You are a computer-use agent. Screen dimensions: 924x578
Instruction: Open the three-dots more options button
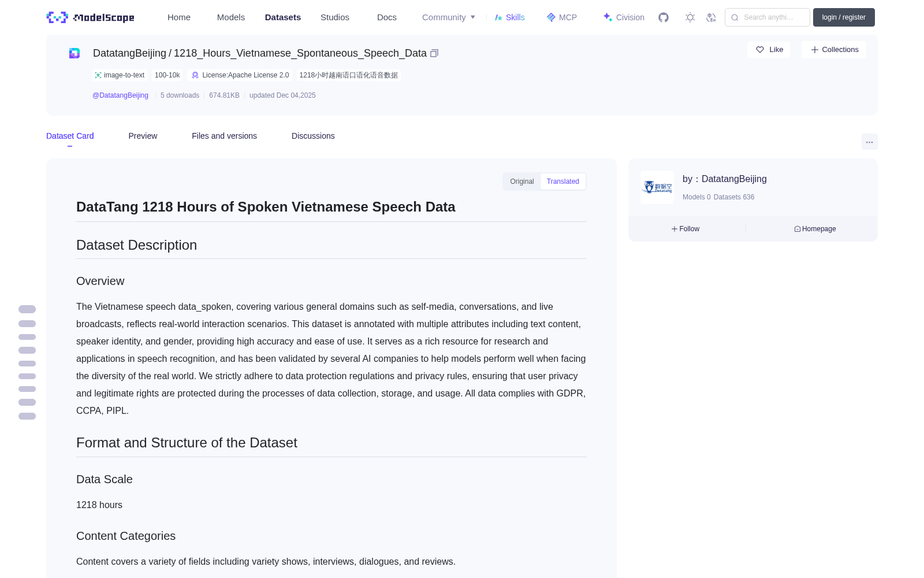click(x=869, y=142)
